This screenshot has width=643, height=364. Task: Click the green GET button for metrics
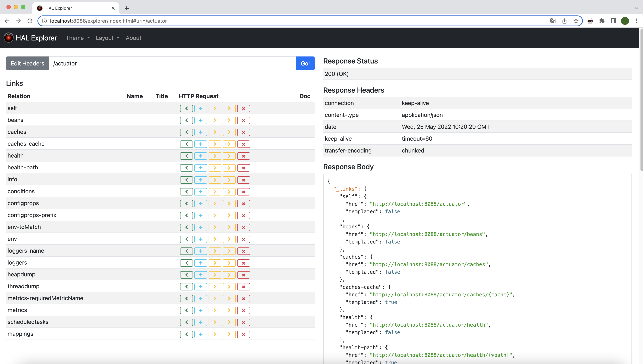pos(186,311)
